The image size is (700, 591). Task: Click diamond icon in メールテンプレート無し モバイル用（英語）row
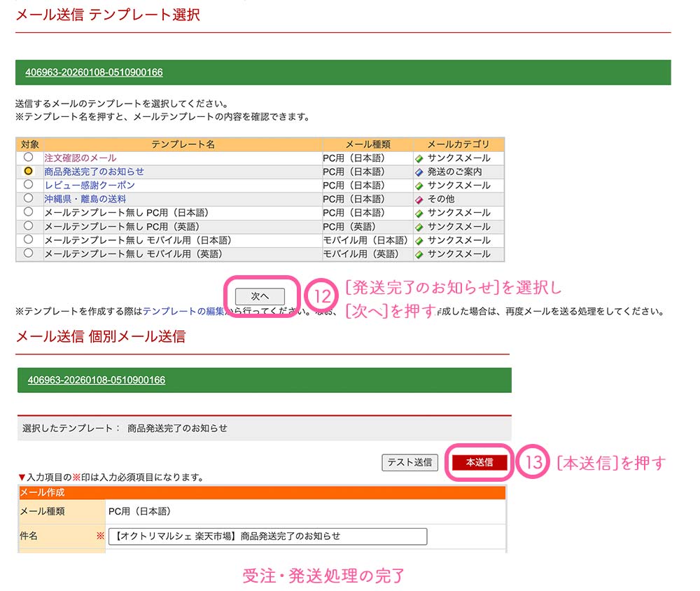click(419, 254)
